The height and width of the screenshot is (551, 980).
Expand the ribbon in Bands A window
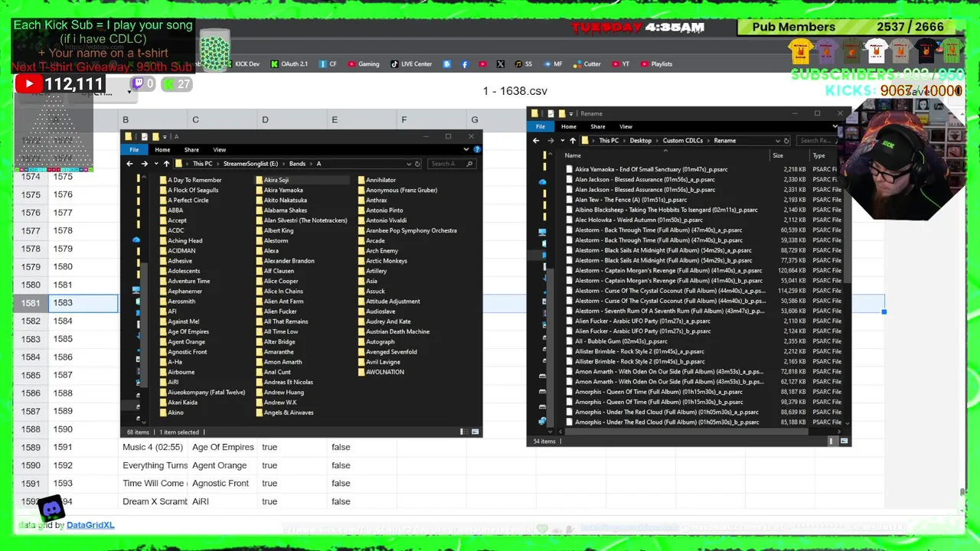(465, 150)
